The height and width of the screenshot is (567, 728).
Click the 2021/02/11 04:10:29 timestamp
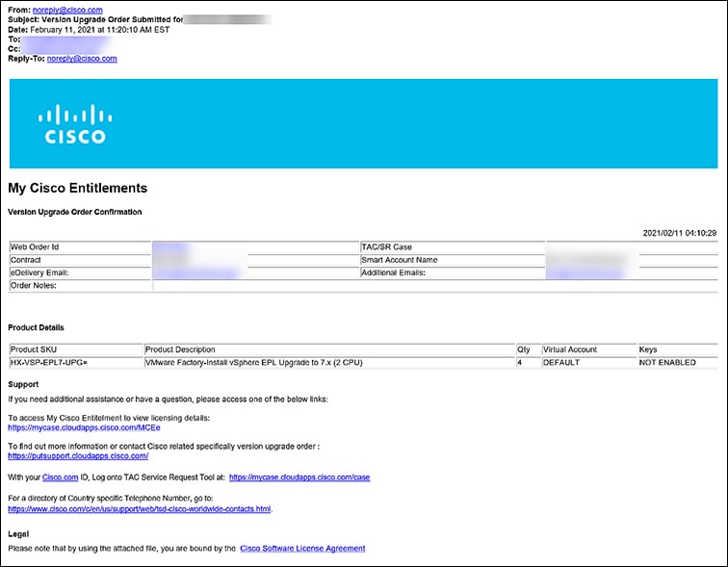pos(680,233)
